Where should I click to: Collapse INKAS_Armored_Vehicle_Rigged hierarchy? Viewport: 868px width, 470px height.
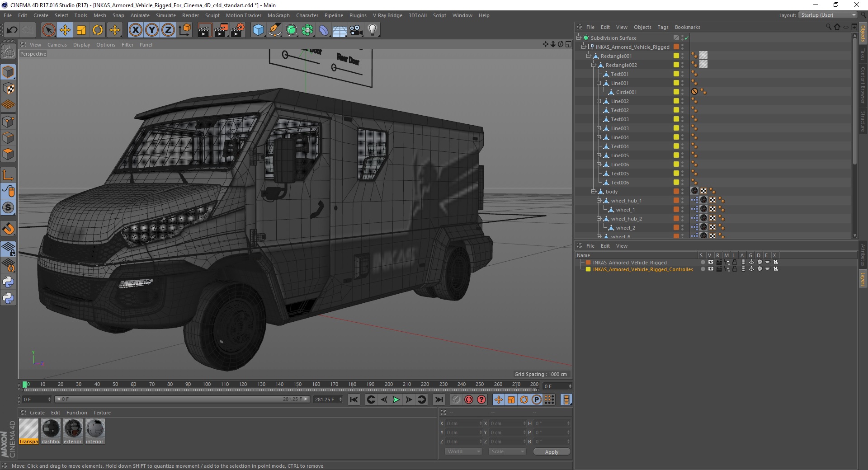(x=584, y=47)
